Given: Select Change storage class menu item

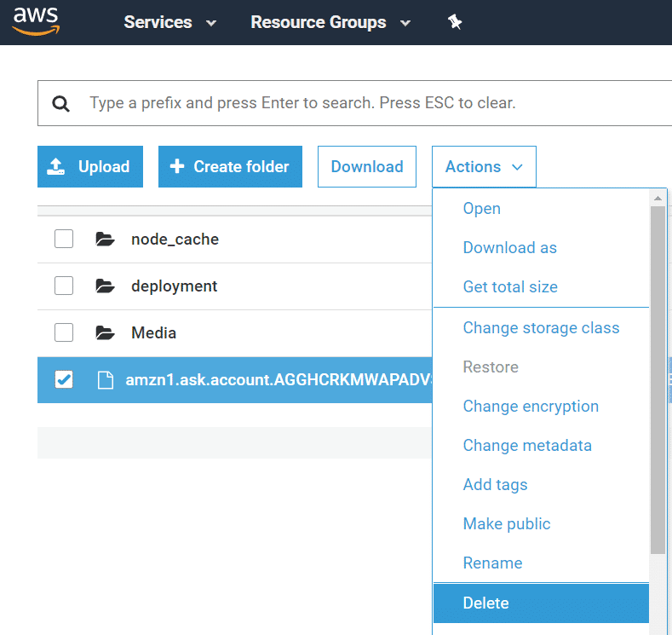Looking at the screenshot, I should point(541,328).
